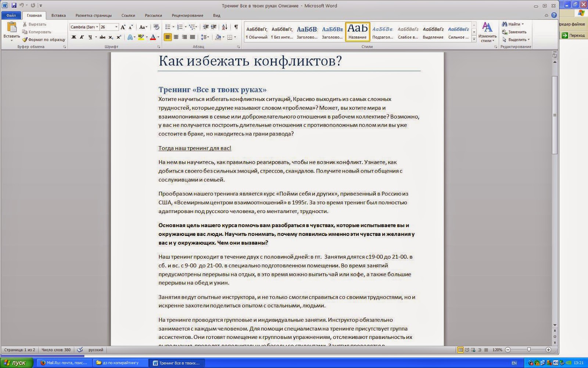588x368 pixels.
Task: Open Шрифт dialog launcher
Action: 159,47
